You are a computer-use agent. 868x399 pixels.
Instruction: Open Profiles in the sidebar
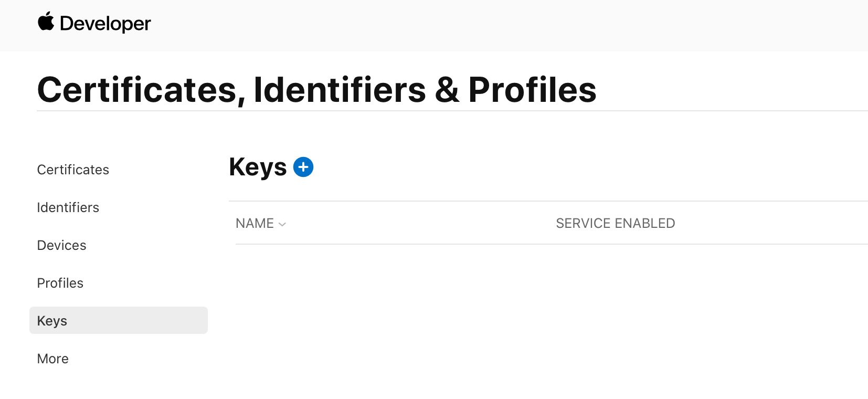pyautogui.click(x=60, y=283)
